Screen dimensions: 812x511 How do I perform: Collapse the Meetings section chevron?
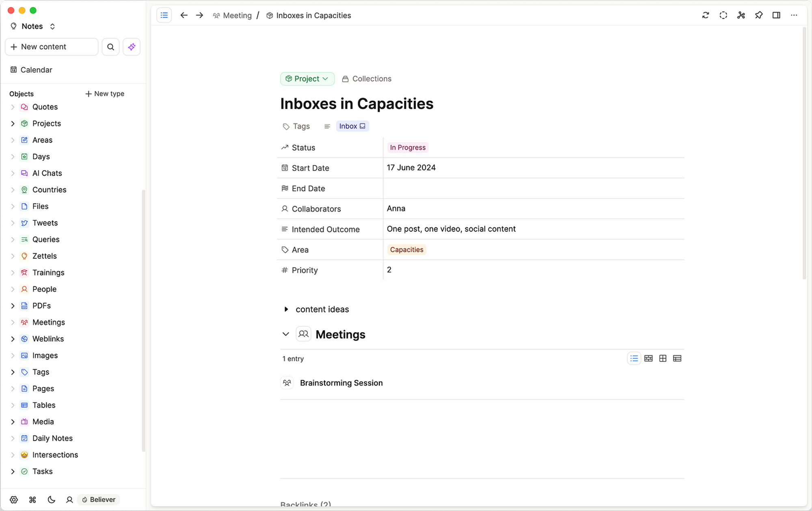click(x=286, y=334)
